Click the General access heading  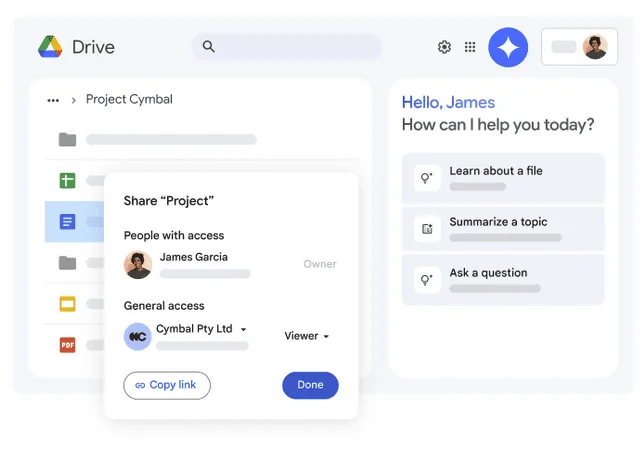click(164, 306)
